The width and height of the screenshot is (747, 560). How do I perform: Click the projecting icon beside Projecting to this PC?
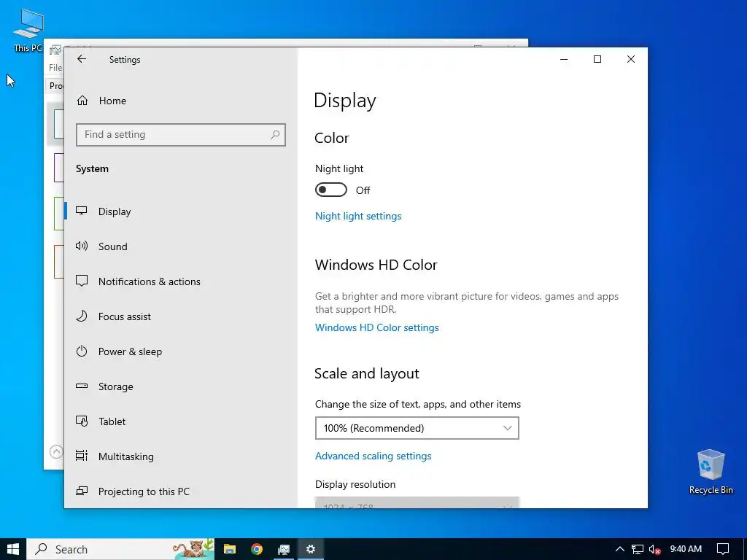click(x=82, y=491)
